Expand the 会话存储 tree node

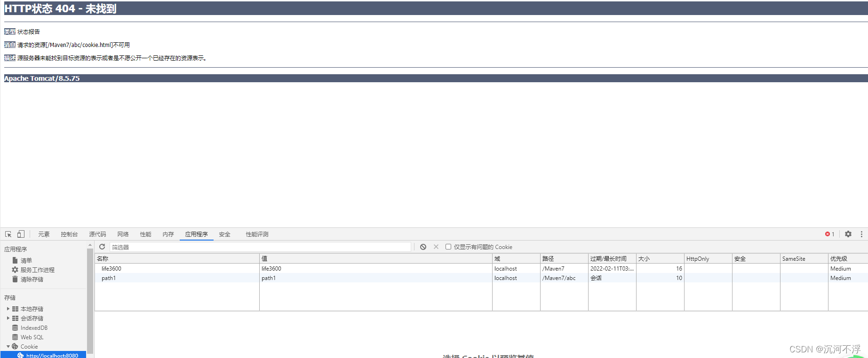(x=8, y=318)
